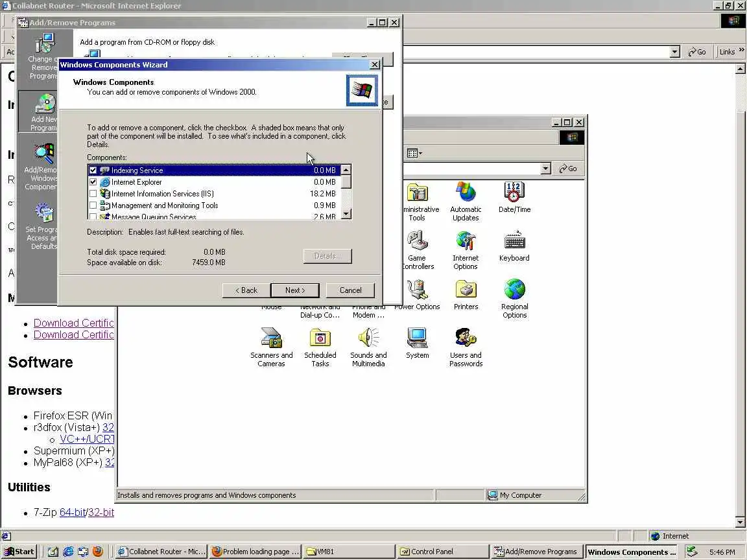
Task: Open Internet Options in Control Panel
Action: (466, 250)
